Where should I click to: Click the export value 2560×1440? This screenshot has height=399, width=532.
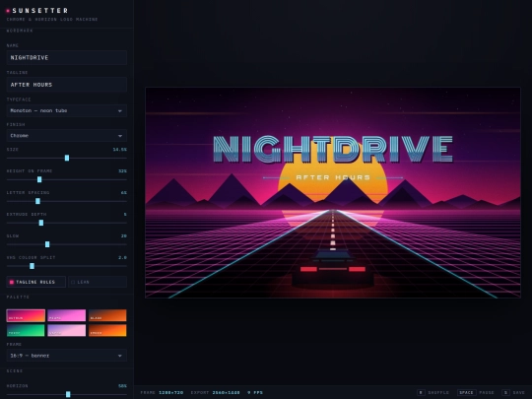click(x=226, y=392)
